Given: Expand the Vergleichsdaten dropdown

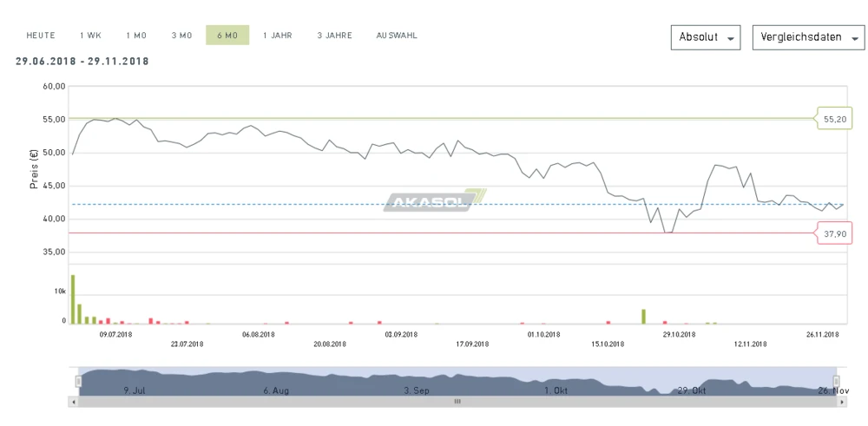Looking at the screenshot, I should [x=808, y=38].
